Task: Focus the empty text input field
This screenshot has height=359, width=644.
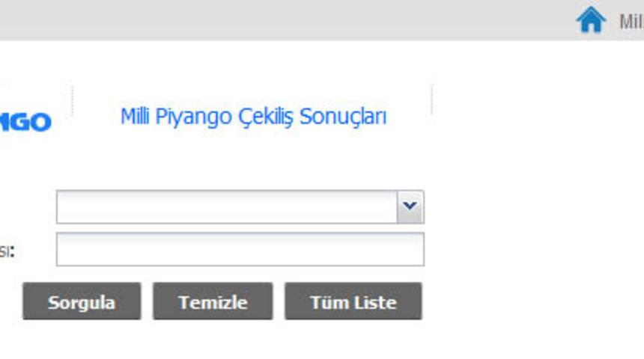Action: click(240, 249)
